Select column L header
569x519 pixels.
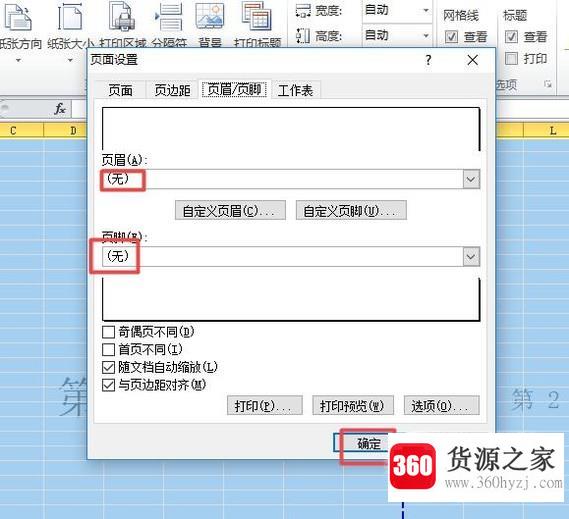(x=552, y=131)
